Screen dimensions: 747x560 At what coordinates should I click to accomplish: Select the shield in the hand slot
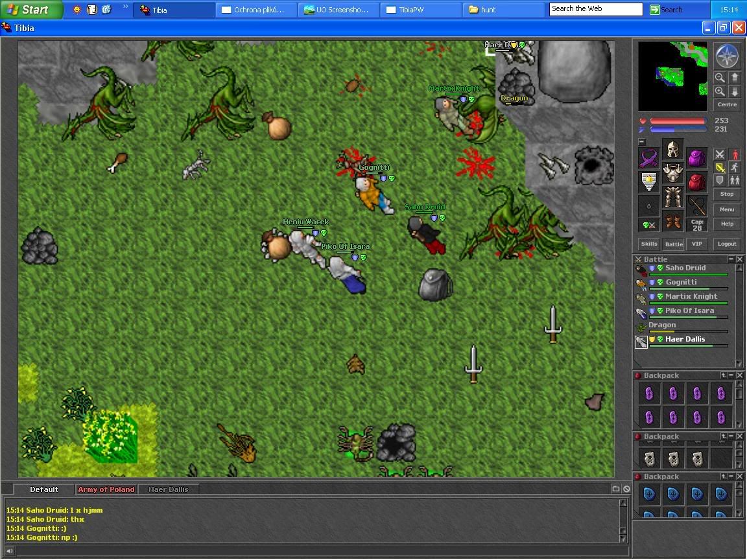pos(649,182)
